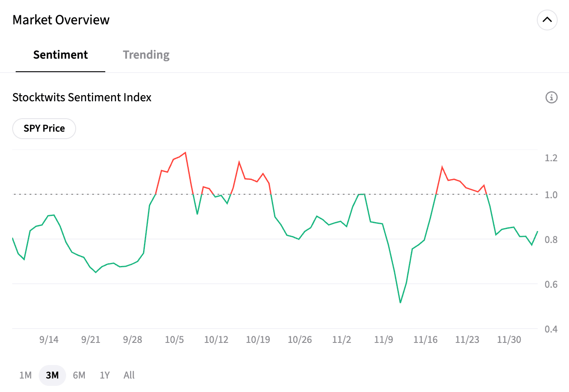Show All time range data

129,375
